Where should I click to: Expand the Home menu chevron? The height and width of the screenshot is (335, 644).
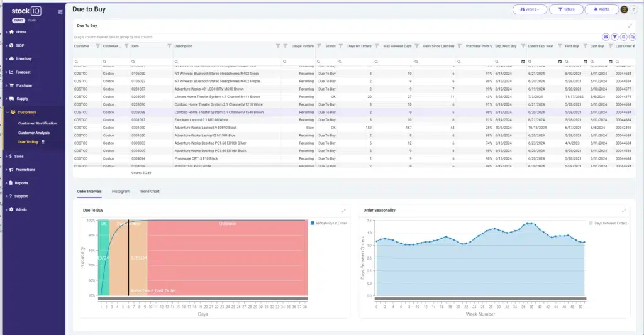[x=6, y=32]
